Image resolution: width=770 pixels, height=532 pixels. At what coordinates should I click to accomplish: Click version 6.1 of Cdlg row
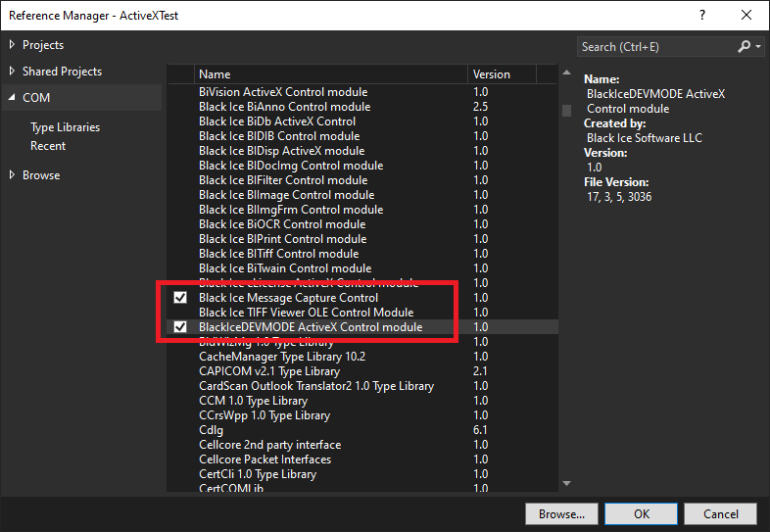click(480, 430)
